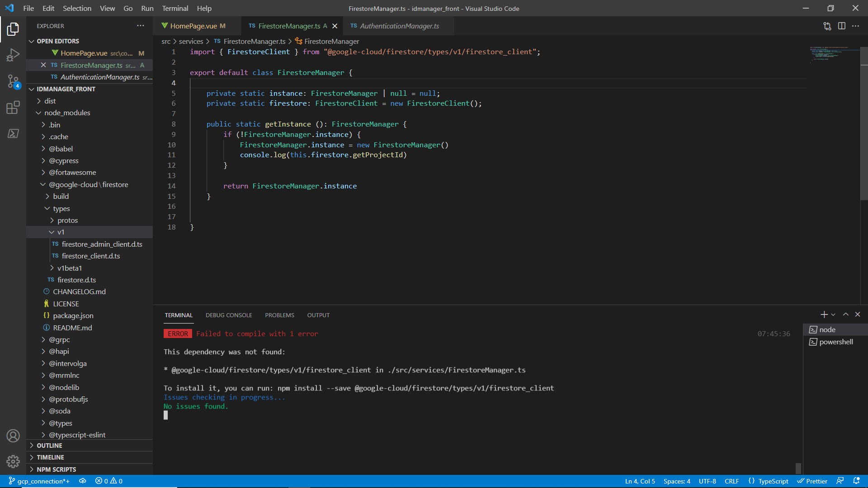The width and height of the screenshot is (868, 488).
Task: Click the Extensions icon in activity bar
Action: 13,107
